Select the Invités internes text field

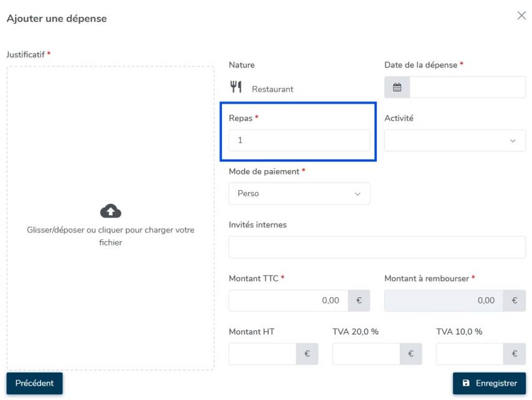click(x=377, y=247)
